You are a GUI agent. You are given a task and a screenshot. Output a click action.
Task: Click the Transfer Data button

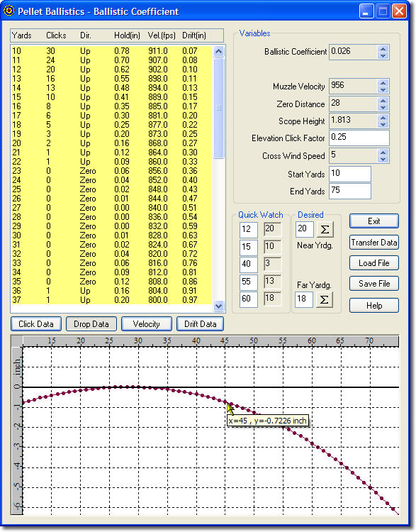point(374,243)
